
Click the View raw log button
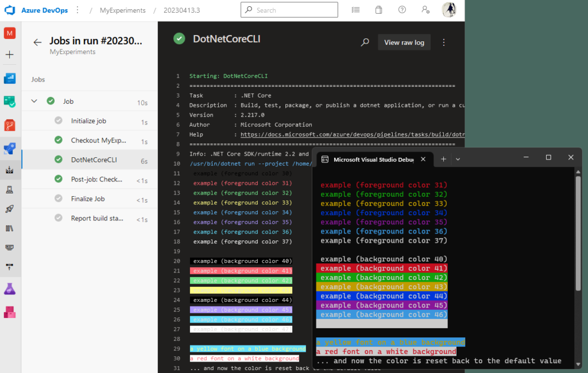click(404, 42)
